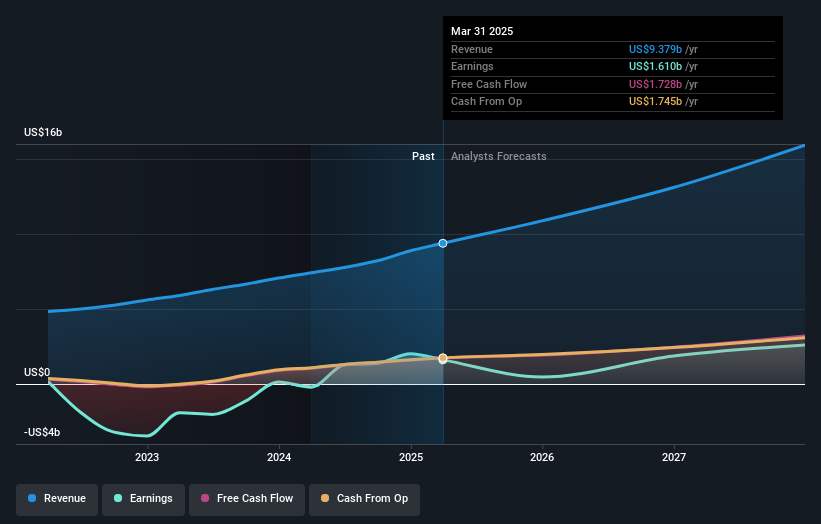Click the US$16b y-axis label
Image resolution: width=821 pixels, height=524 pixels.
[x=43, y=132]
